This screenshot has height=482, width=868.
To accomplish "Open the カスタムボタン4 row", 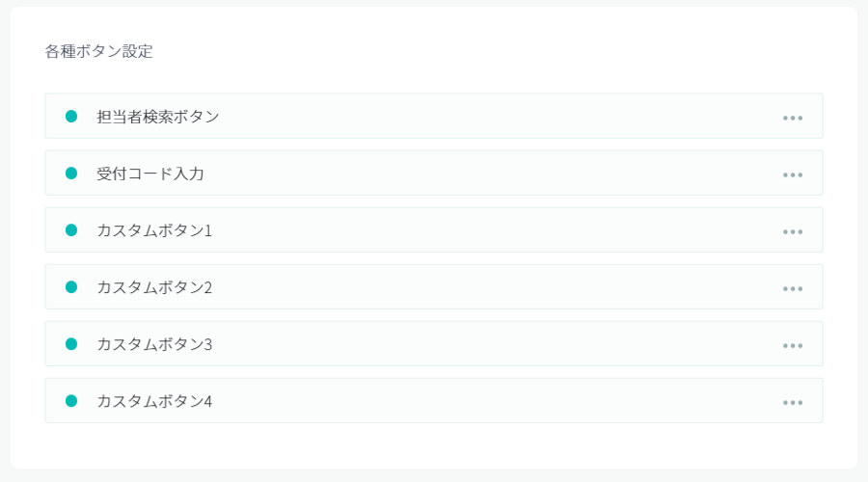I will pyautogui.click(x=434, y=401).
